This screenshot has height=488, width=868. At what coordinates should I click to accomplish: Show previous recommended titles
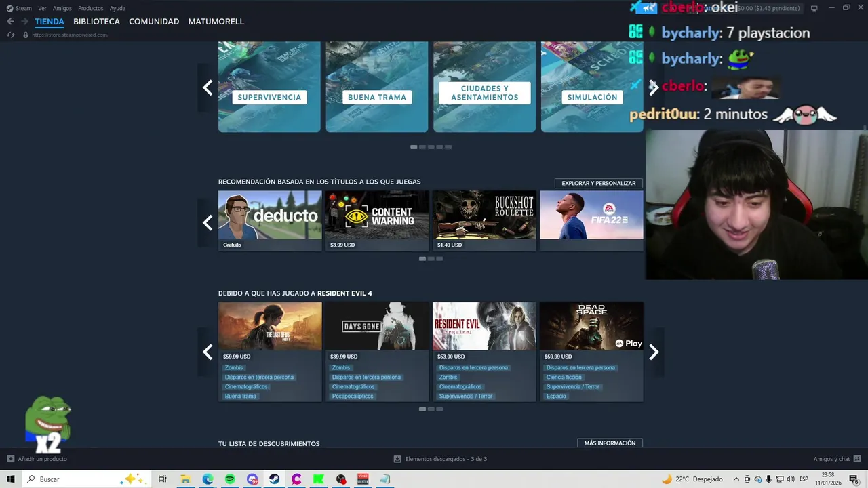208,222
